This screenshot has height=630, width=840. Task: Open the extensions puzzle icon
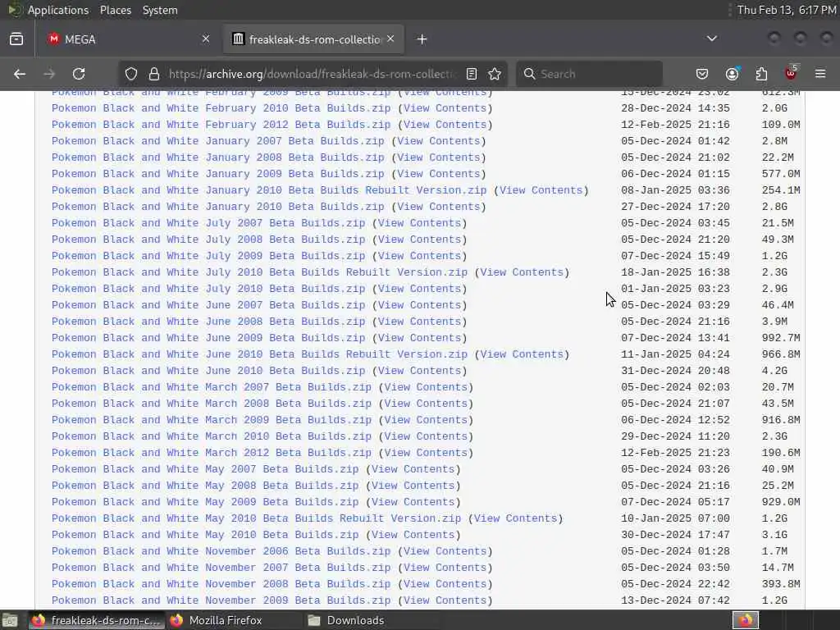761,74
